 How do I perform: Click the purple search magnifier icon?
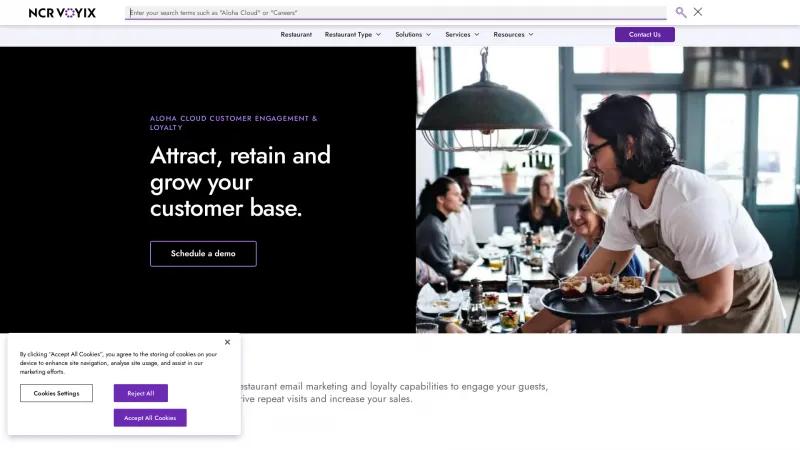coord(681,12)
